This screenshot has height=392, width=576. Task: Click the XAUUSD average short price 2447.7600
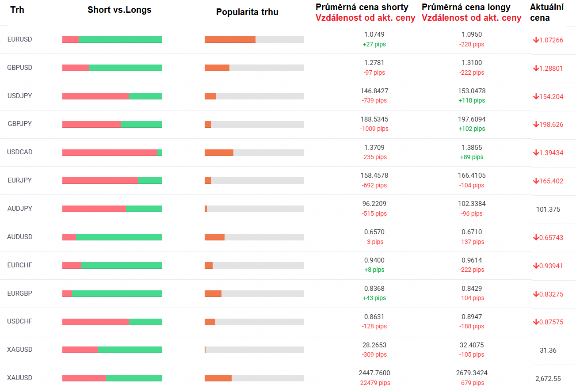coord(374,373)
